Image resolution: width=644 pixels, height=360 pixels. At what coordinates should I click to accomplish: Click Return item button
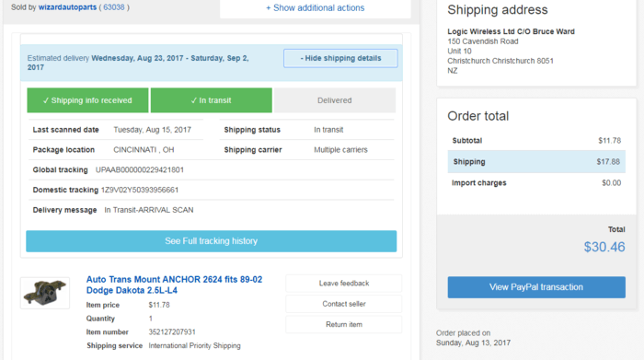point(344,325)
